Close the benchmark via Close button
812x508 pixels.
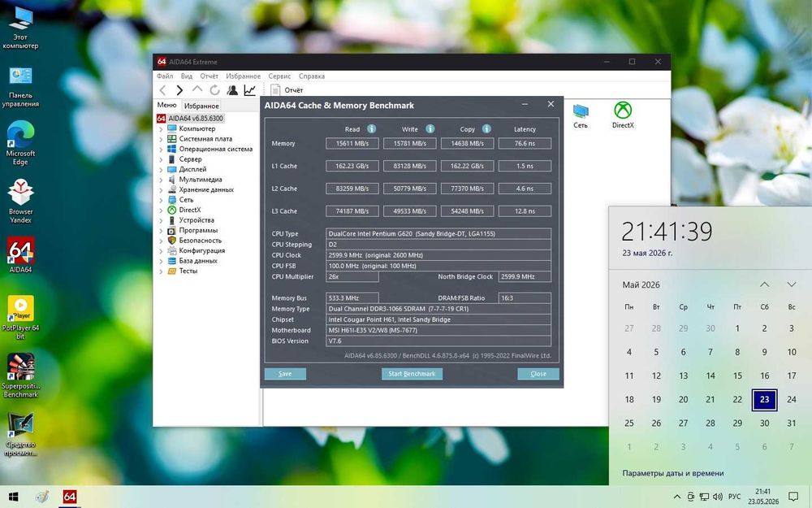pos(538,374)
